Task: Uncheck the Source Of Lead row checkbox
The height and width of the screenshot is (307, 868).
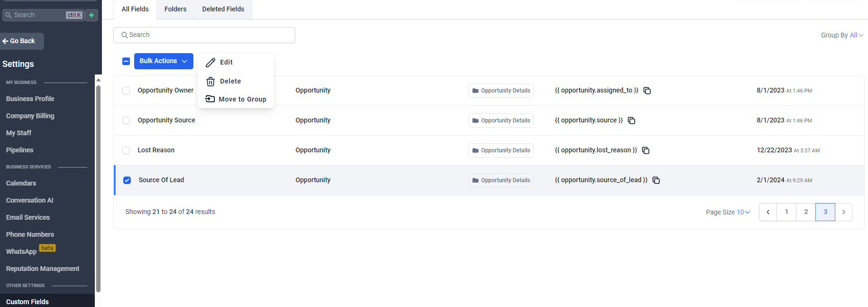Action: point(127,180)
